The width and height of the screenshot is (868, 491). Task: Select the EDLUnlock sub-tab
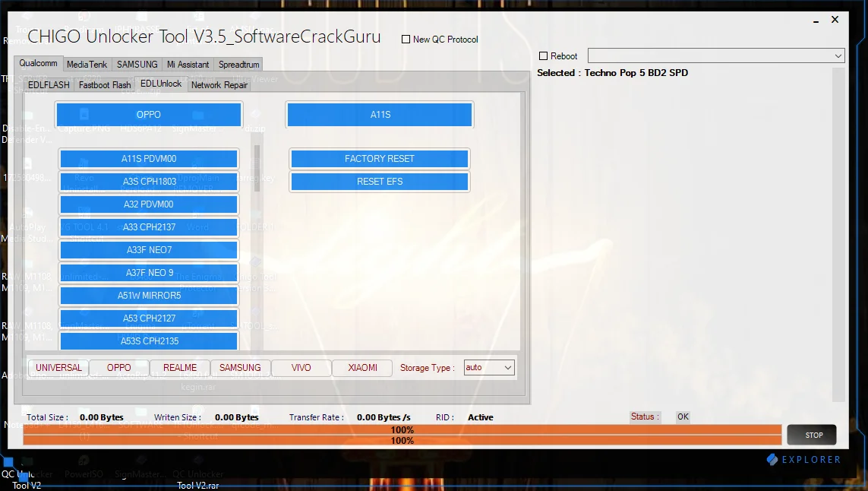tap(161, 84)
